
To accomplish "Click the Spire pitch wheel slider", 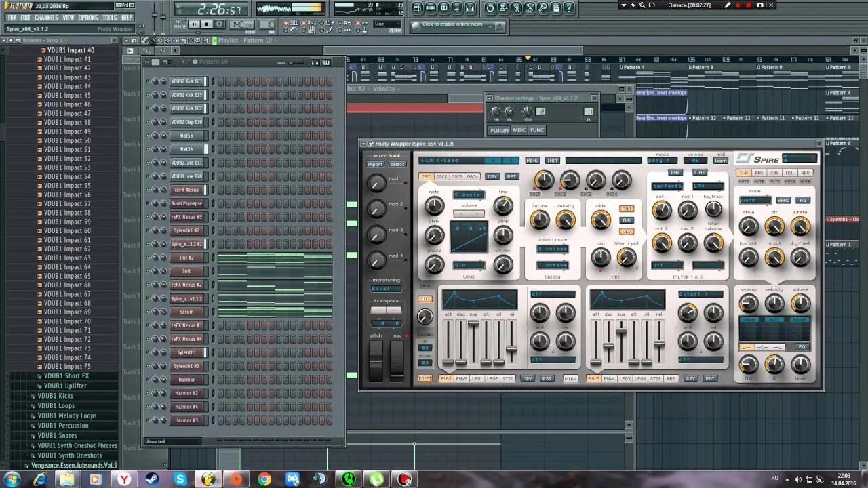I will [376, 360].
